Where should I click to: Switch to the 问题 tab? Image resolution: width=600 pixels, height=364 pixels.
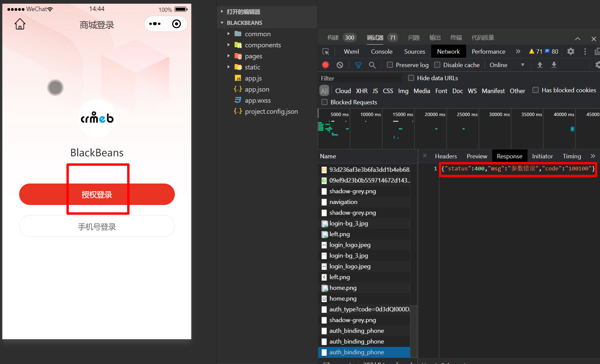[414, 37]
